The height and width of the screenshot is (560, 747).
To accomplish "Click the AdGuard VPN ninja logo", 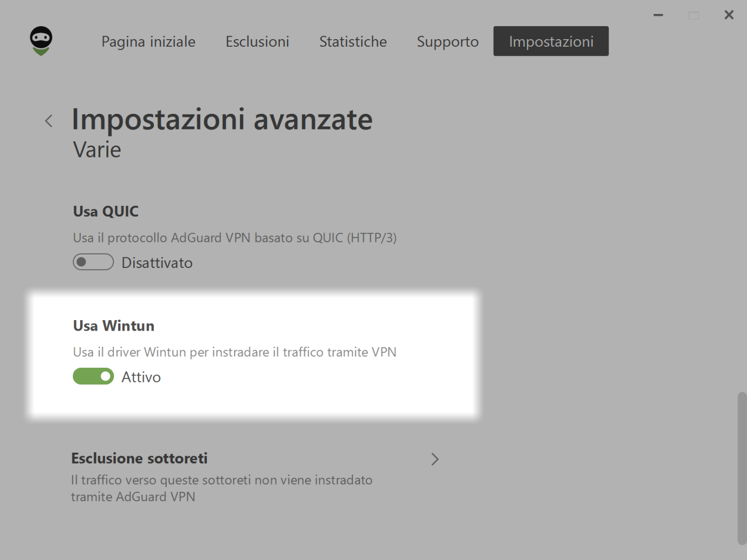I will [41, 41].
